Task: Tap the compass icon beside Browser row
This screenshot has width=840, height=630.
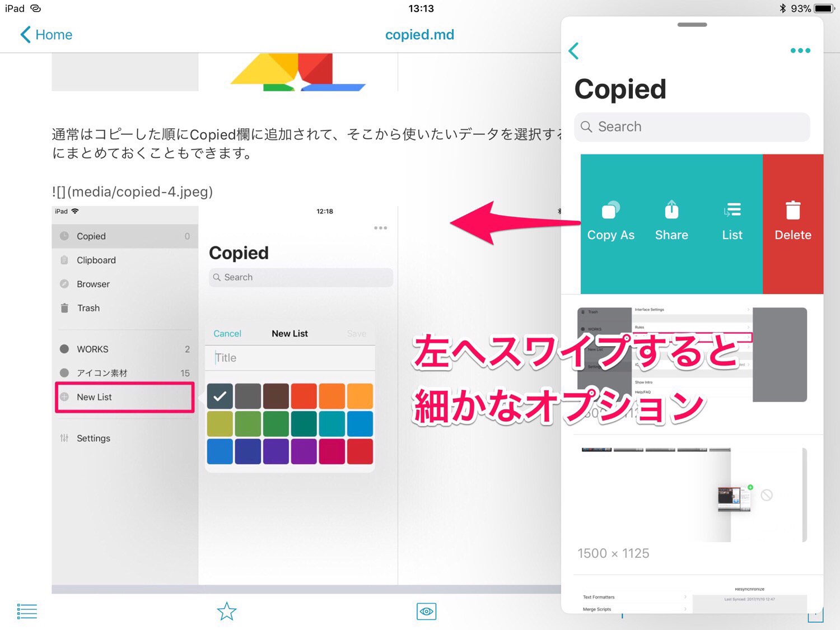Action: click(x=64, y=284)
